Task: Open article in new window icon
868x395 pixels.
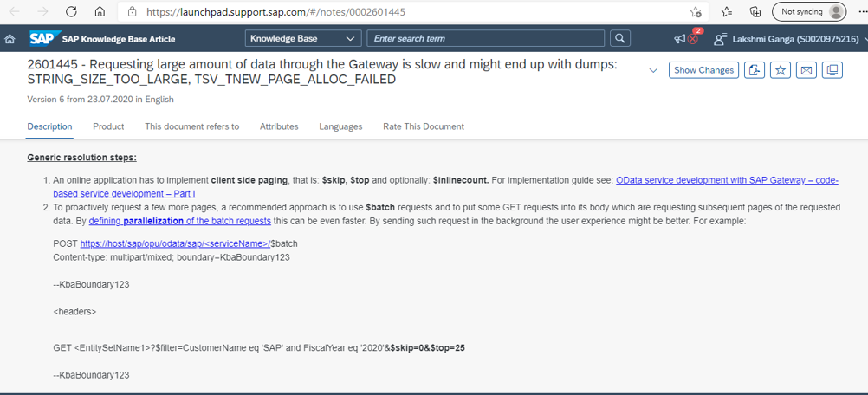Action: [832, 70]
